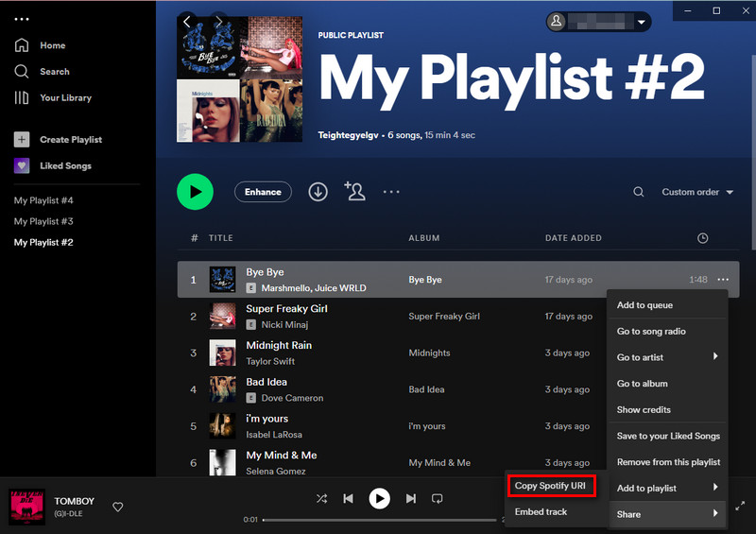This screenshot has width=756, height=534.
Task: Open the Custom order sort dropdown
Action: click(x=697, y=192)
